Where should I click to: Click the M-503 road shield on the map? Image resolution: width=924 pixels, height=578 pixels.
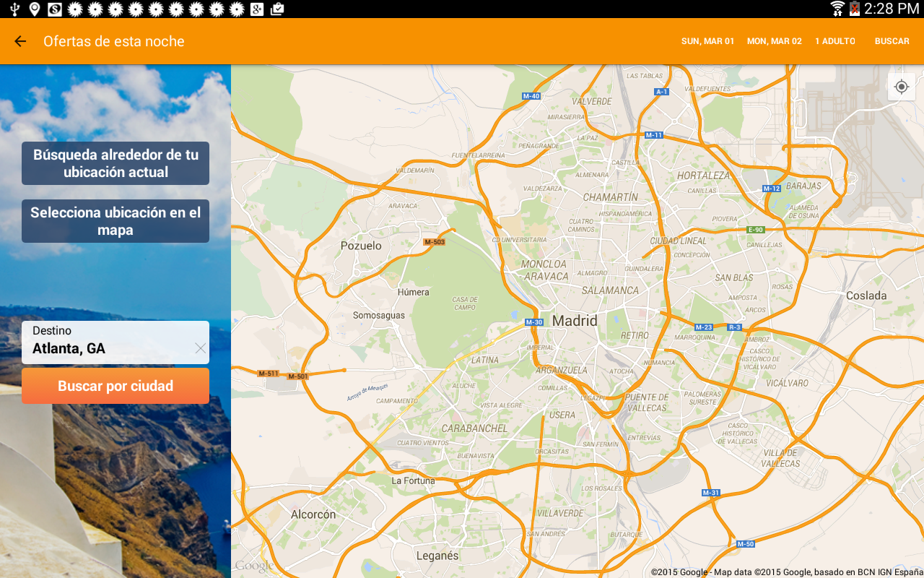[435, 242]
